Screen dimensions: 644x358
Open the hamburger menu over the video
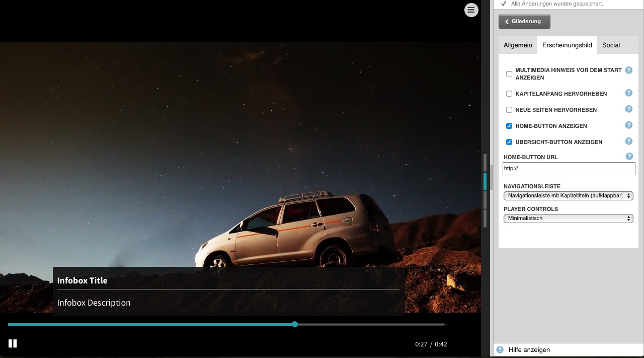point(471,10)
